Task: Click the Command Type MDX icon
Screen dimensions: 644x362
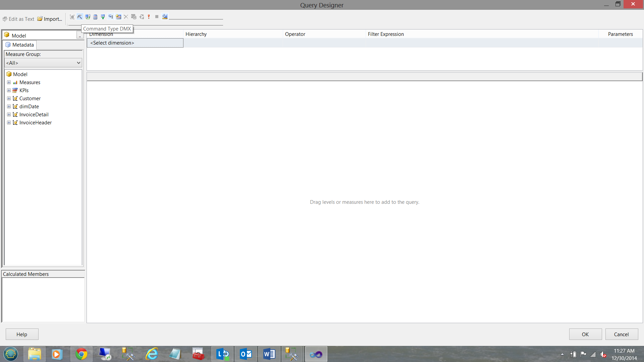Action: tap(72, 17)
